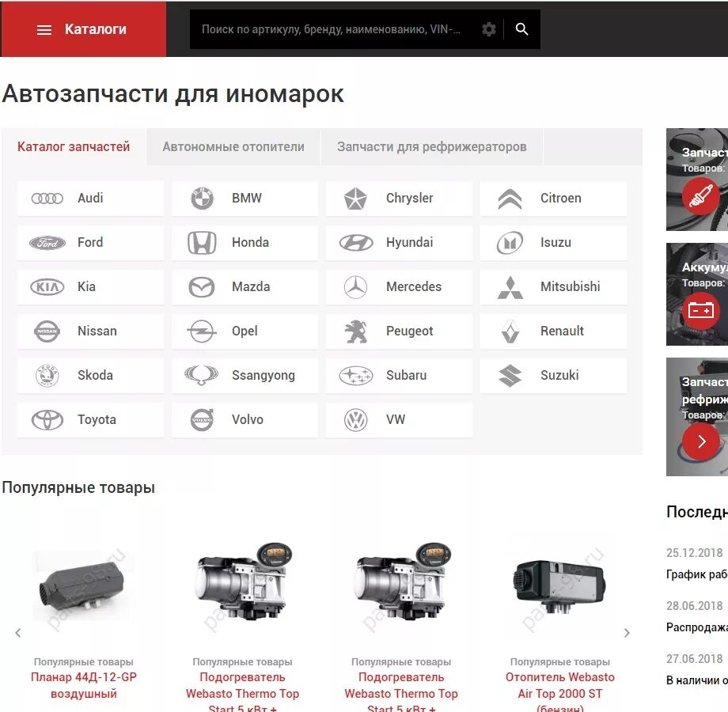Click the VW logo icon

point(355,420)
